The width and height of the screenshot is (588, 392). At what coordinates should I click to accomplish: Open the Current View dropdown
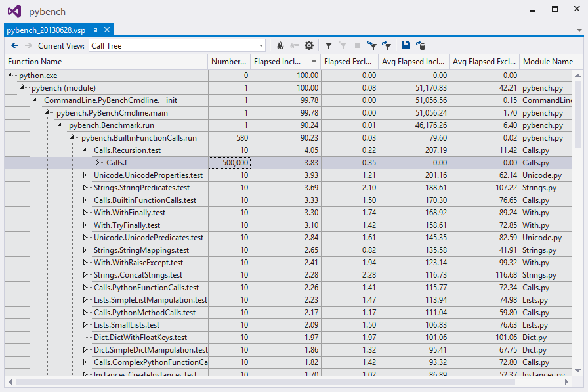click(177, 46)
